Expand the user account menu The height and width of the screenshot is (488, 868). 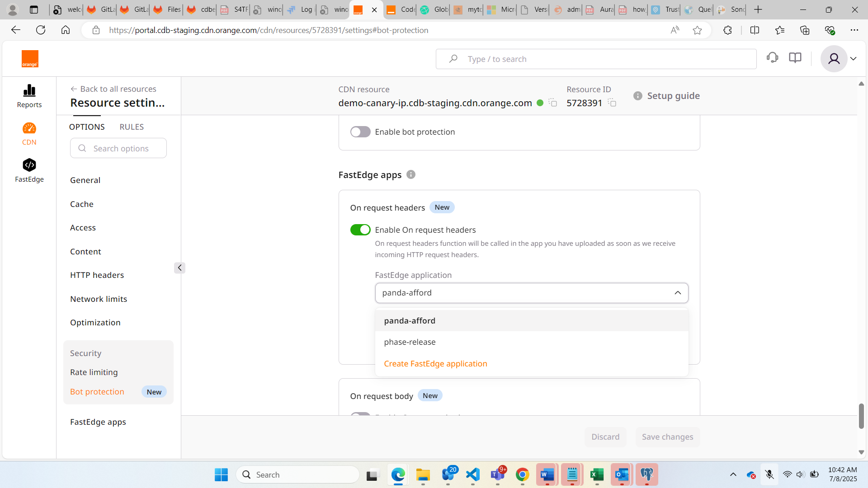tap(853, 59)
